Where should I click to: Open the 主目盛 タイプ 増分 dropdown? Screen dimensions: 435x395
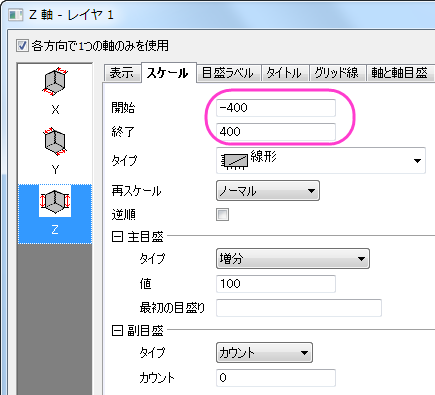point(293,258)
